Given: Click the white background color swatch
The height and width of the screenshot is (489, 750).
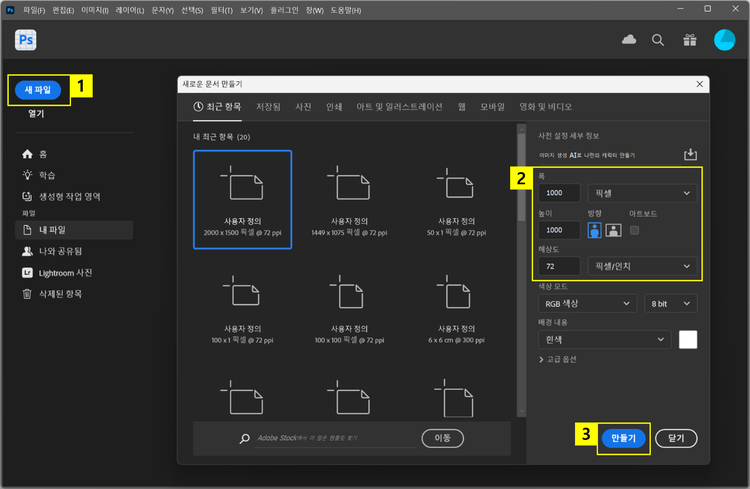Looking at the screenshot, I should (687, 339).
